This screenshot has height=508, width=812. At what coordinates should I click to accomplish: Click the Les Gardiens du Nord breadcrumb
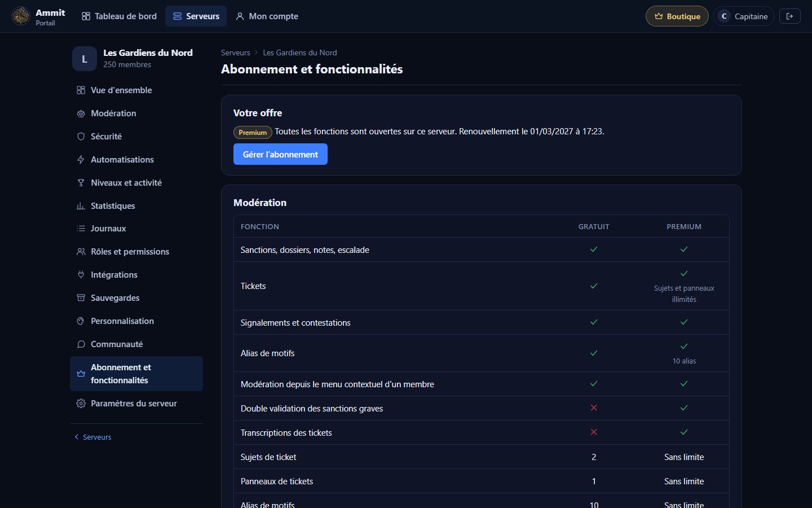point(300,52)
